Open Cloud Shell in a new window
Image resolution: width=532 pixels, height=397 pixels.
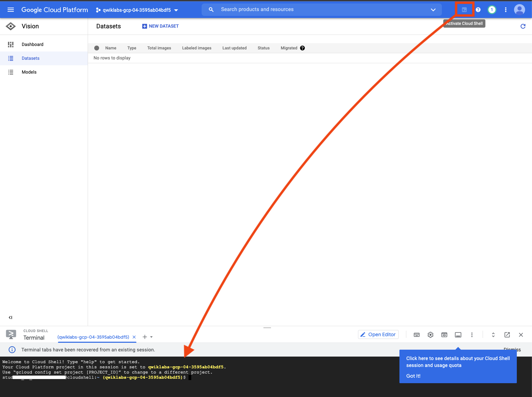coord(507,335)
